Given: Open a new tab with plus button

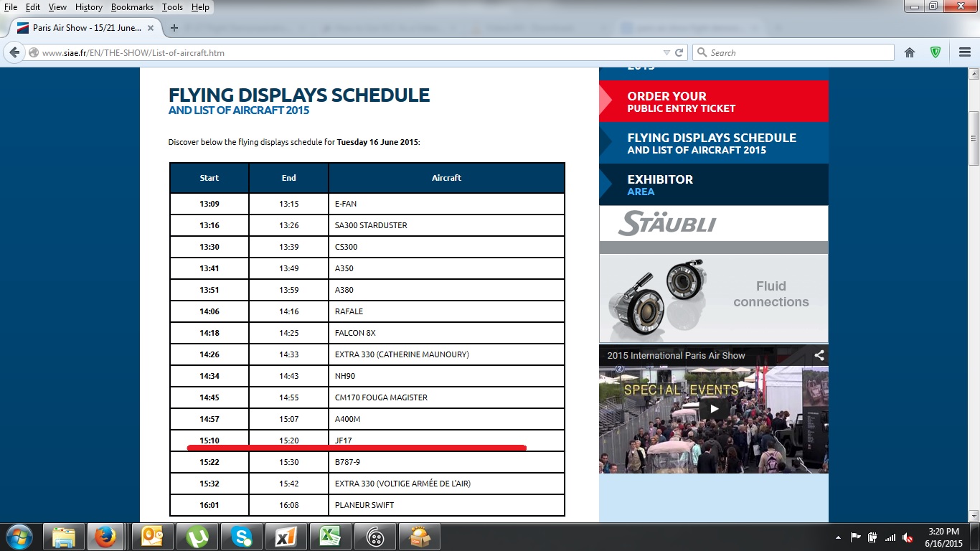Looking at the screenshot, I should coord(174,28).
